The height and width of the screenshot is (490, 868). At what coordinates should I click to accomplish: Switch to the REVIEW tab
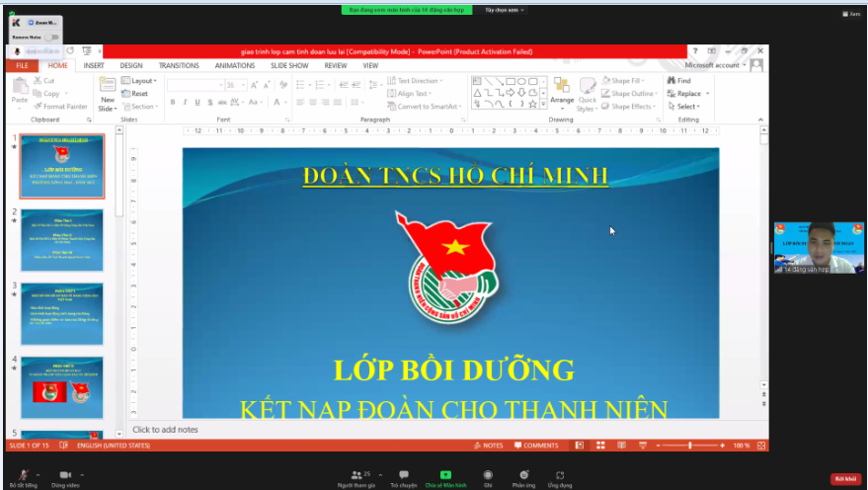[x=336, y=65]
